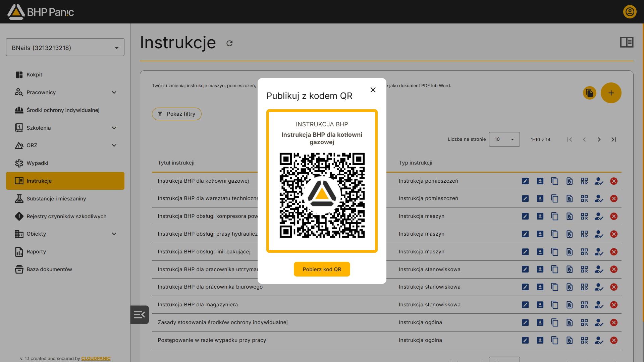Image resolution: width=644 pixels, height=362 pixels.
Task: Click the 1–10 z 14 pagination text
Action: click(541, 139)
